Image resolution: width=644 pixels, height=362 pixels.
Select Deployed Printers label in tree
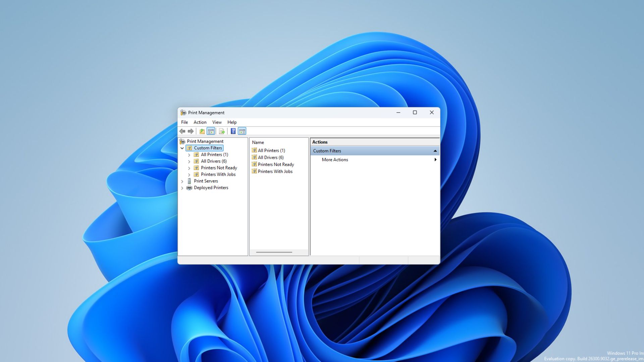(x=211, y=188)
